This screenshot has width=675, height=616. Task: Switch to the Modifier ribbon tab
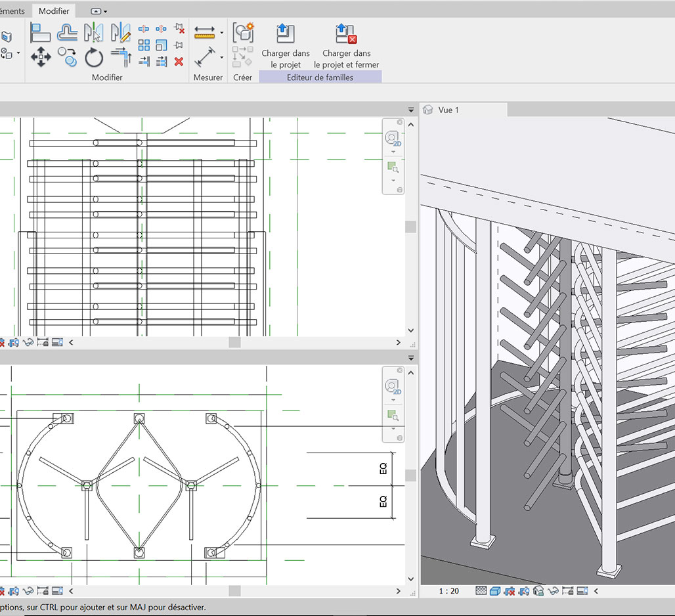click(54, 11)
